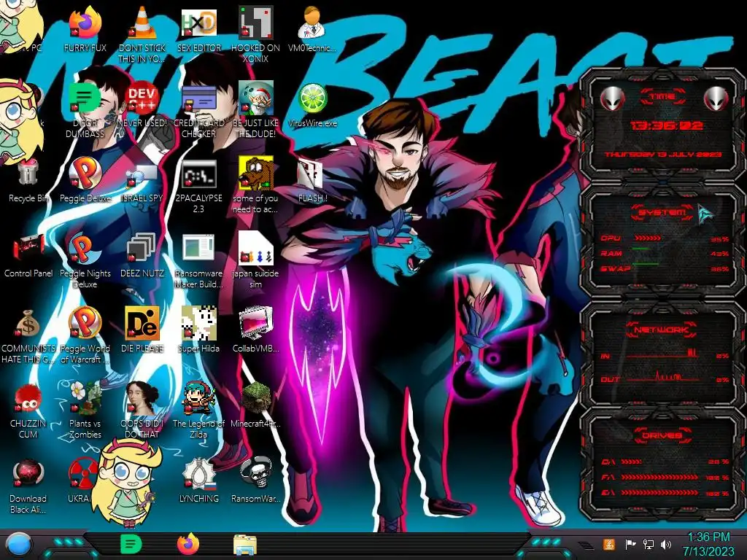Open Minecraft4Fr grass block icon

click(x=255, y=398)
